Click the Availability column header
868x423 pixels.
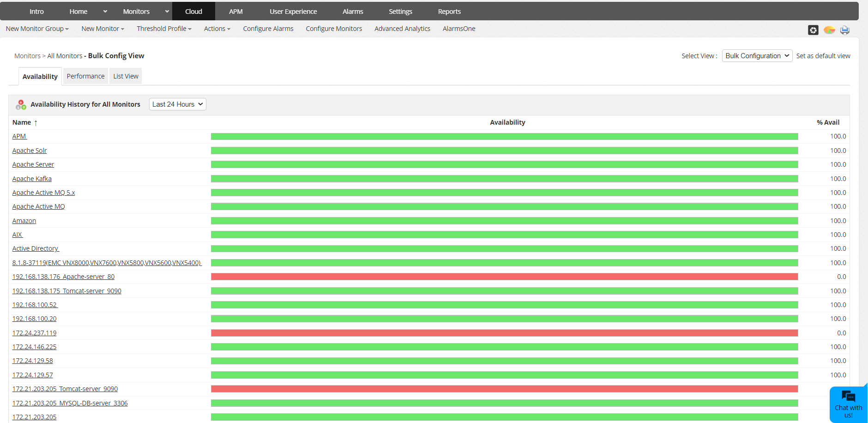[x=507, y=122]
